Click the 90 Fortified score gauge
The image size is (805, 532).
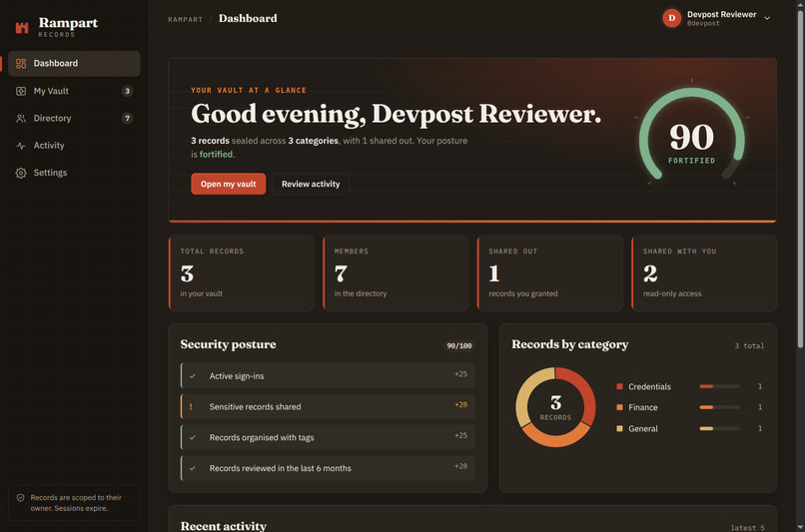(691, 136)
